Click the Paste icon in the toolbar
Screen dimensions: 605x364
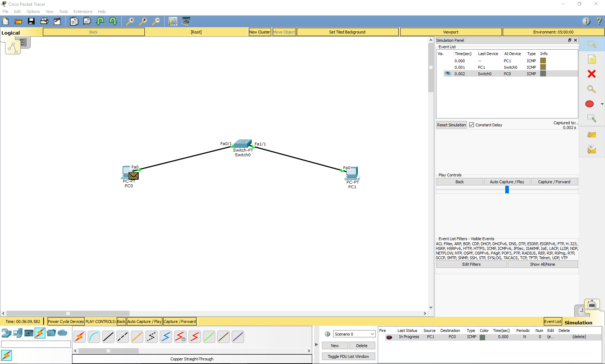coord(87,21)
